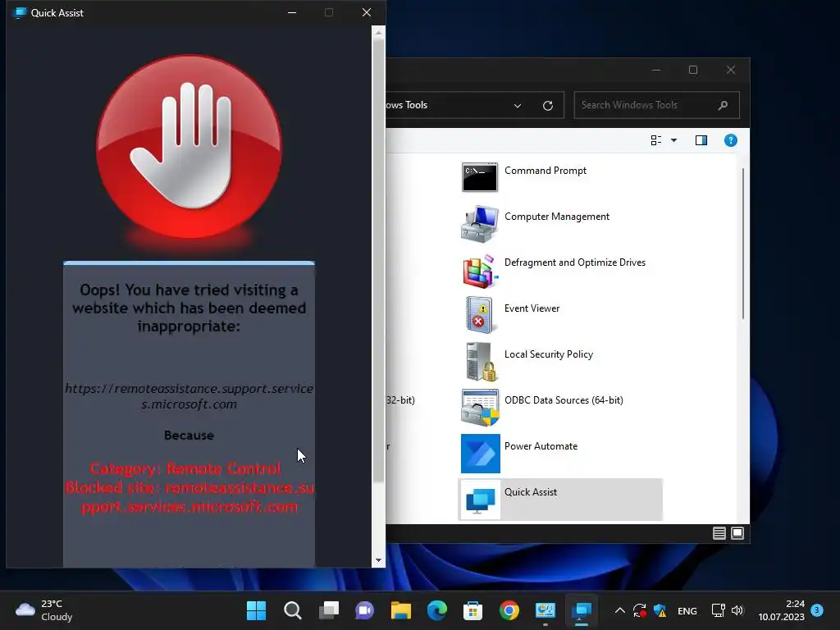
Task: Open Defragment and Optimize Drives icon
Action: pos(479,271)
